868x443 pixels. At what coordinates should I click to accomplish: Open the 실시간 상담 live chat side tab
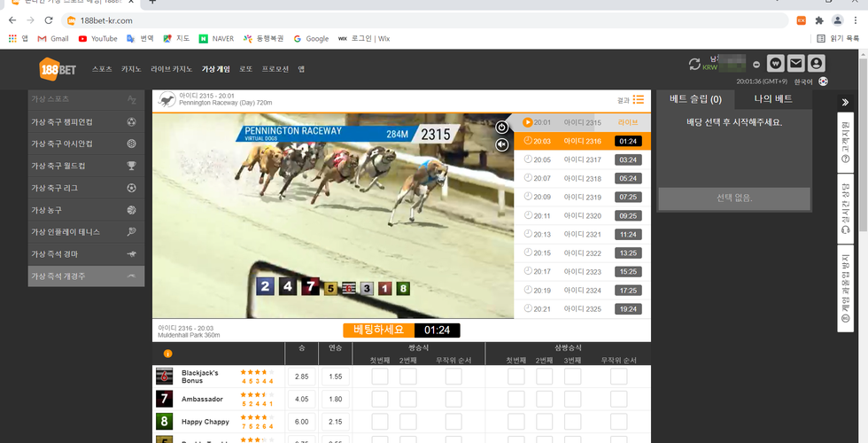click(x=845, y=209)
